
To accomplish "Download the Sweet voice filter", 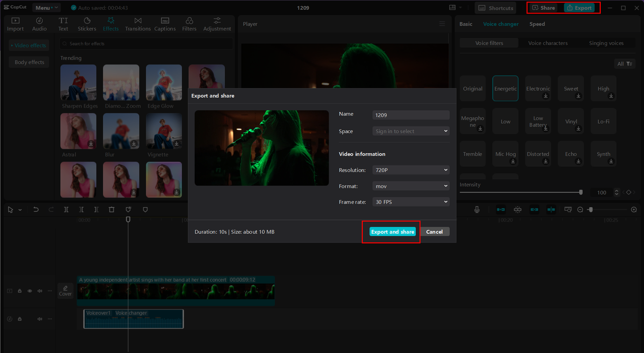I will (x=578, y=96).
